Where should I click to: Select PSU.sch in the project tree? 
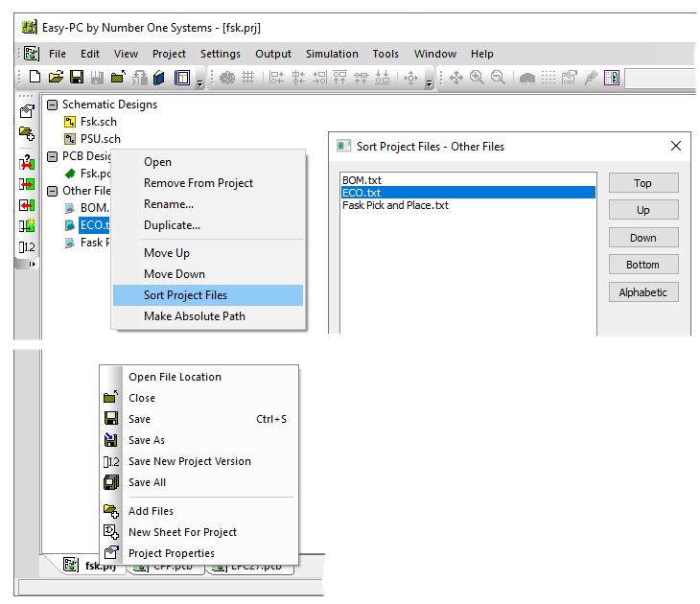click(100, 139)
